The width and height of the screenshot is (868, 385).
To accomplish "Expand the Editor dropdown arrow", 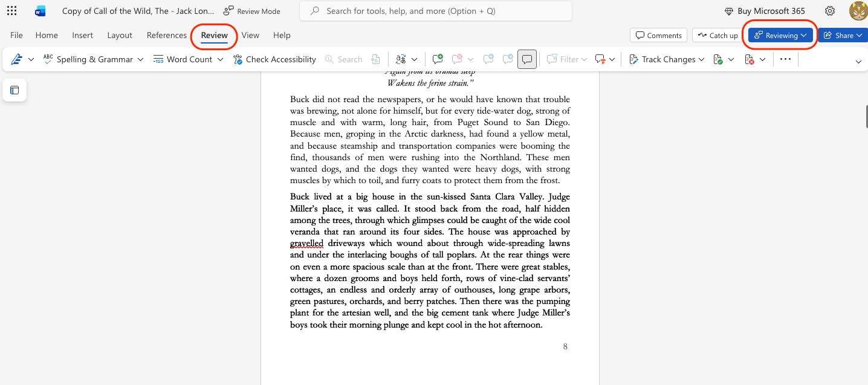I will point(31,59).
